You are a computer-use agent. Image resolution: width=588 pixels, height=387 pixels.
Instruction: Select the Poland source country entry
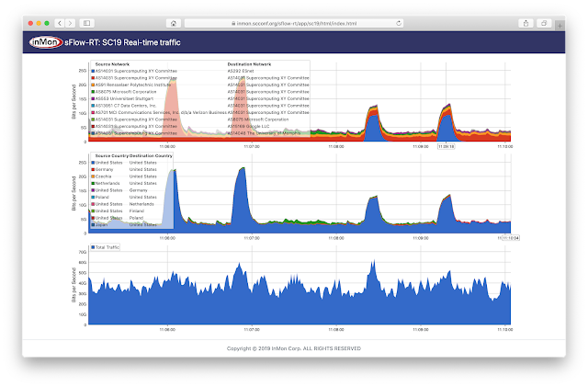point(102,197)
